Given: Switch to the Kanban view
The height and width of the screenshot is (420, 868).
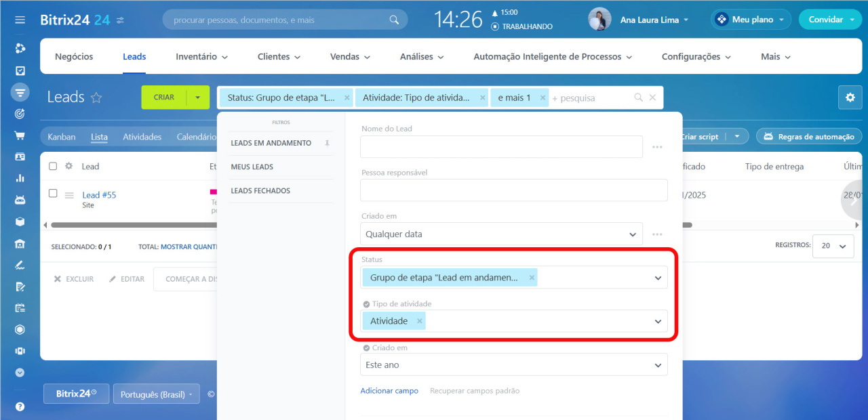Looking at the screenshot, I should tap(62, 137).
